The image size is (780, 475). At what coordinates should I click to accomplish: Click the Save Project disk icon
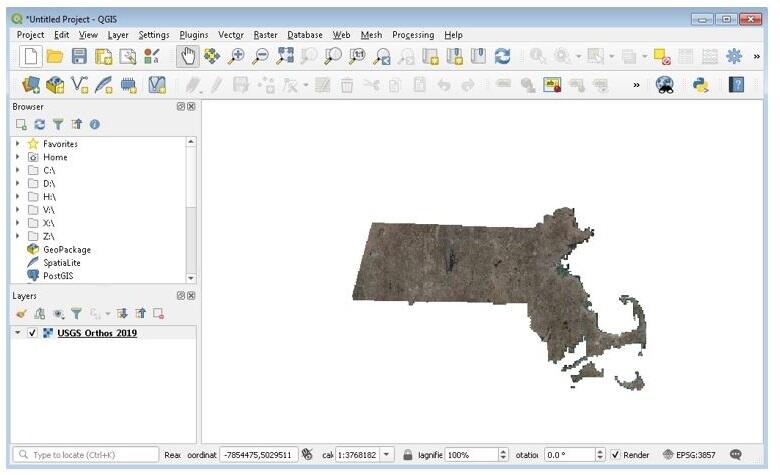79,58
